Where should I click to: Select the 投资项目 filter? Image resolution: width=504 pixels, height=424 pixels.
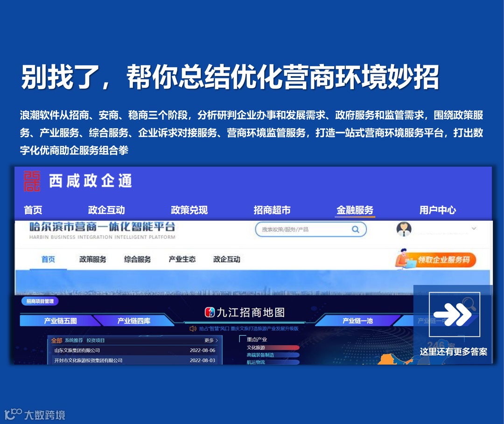click(x=96, y=341)
